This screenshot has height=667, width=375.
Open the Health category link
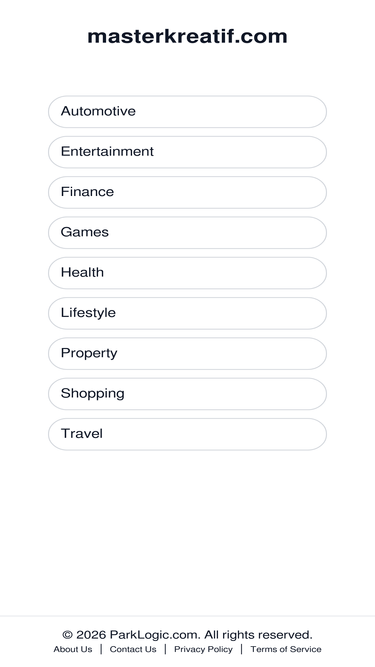(x=187, y=273)
